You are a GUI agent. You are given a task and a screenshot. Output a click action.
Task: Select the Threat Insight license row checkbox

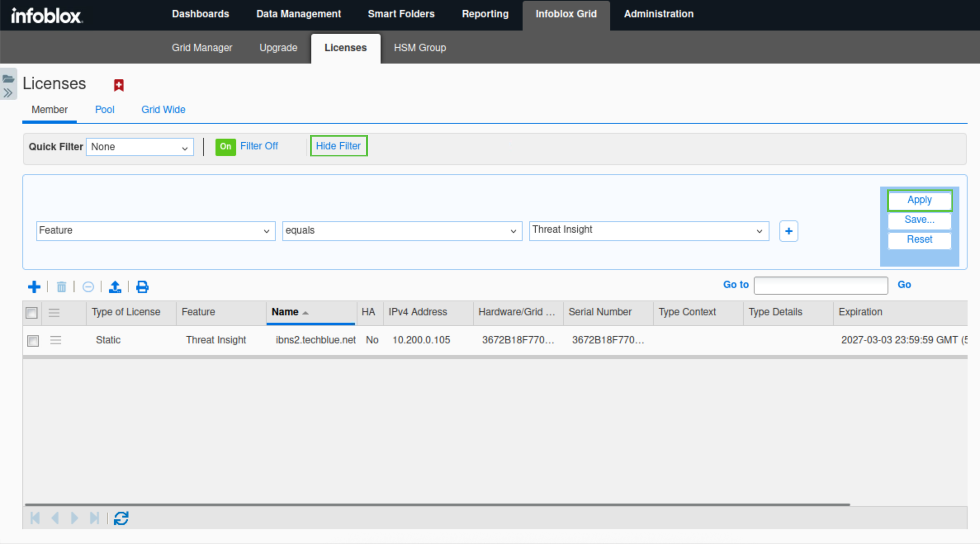[33, 341]
